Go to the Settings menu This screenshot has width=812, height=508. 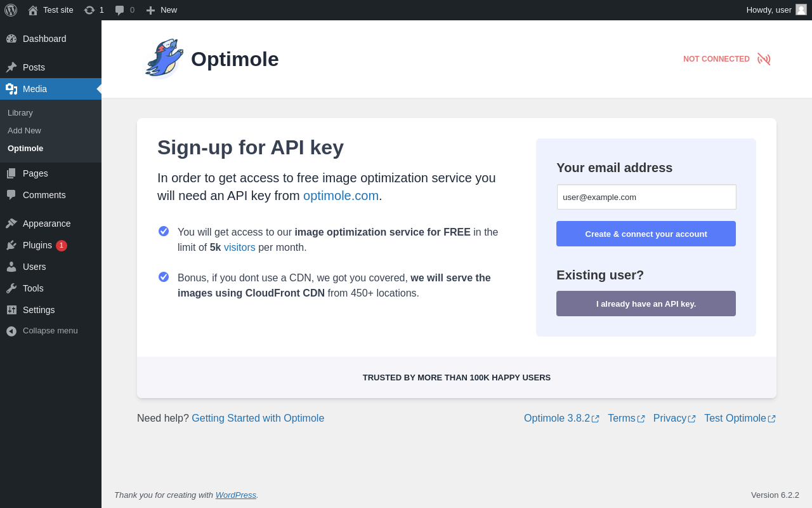pos(39,310)
